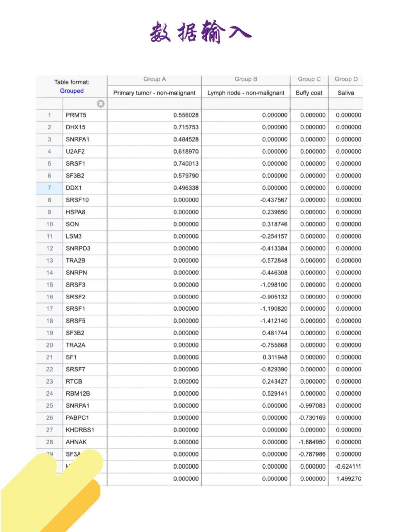This screenshot has width=399, height=532.
Task: Select cell value 0.715753
Action: coord(186,127)
